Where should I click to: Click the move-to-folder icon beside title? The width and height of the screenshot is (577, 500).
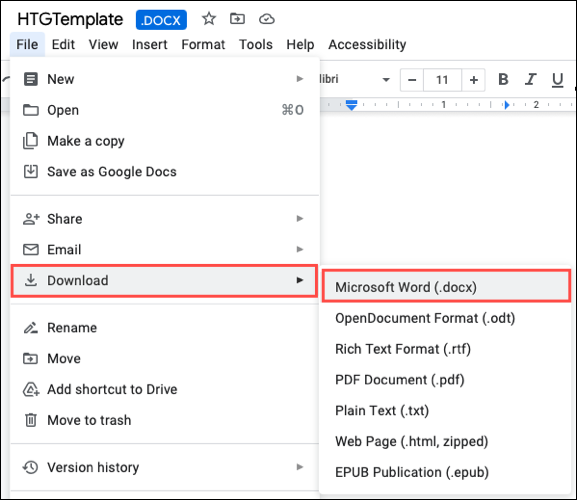click(x=237, y=18)
